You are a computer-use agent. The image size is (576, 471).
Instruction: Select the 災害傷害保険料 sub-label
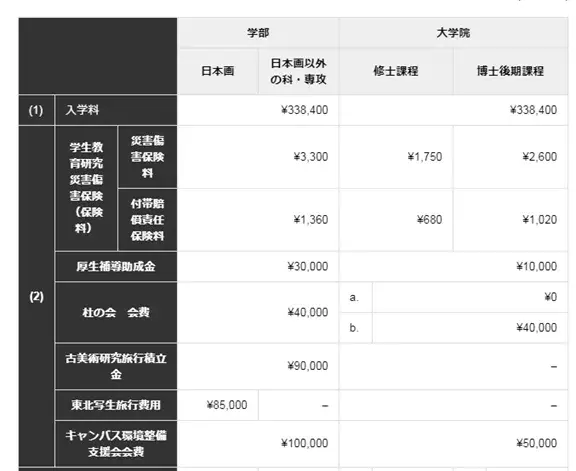tap(147, 157)
